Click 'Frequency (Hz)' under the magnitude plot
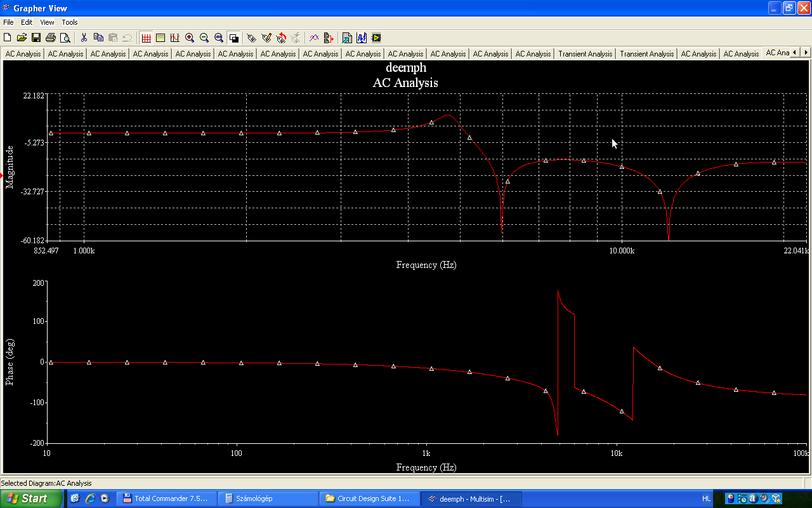Viewport: 812px width, 508px height. point(426,265)
